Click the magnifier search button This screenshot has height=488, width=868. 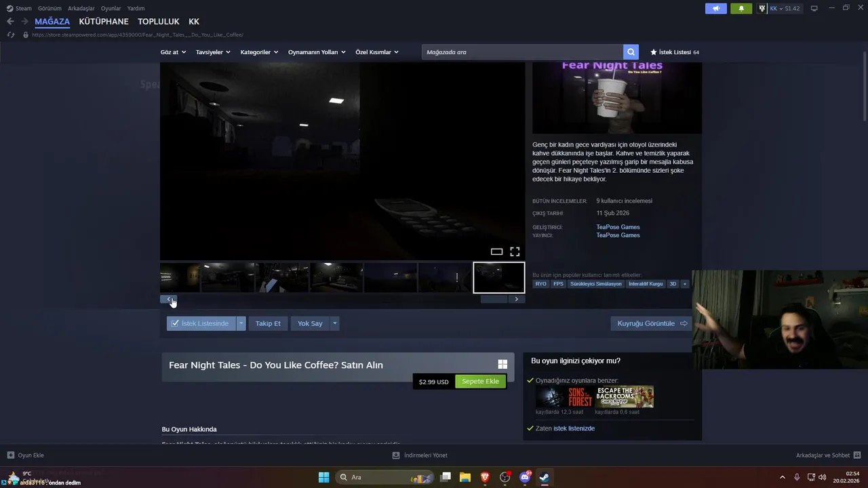point(631,52)
